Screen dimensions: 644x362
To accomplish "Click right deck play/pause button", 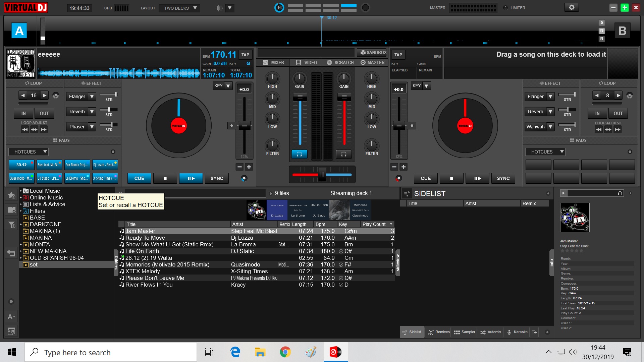I will 477,178.
